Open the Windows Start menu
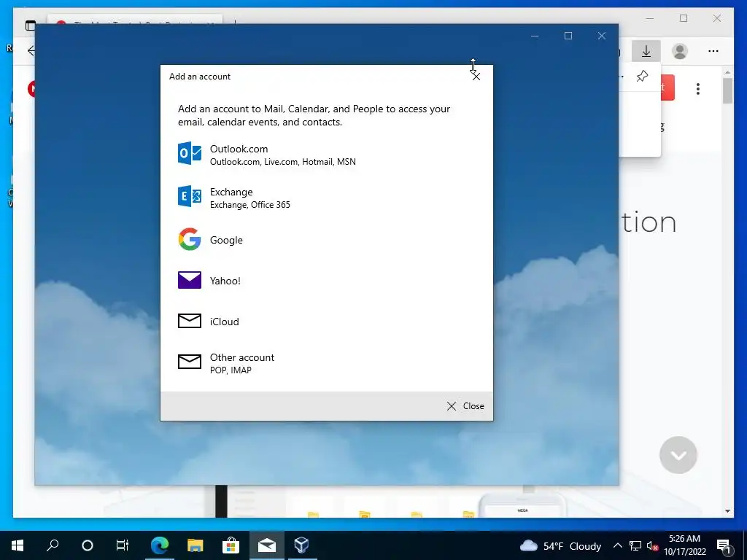 click(18, 545)
